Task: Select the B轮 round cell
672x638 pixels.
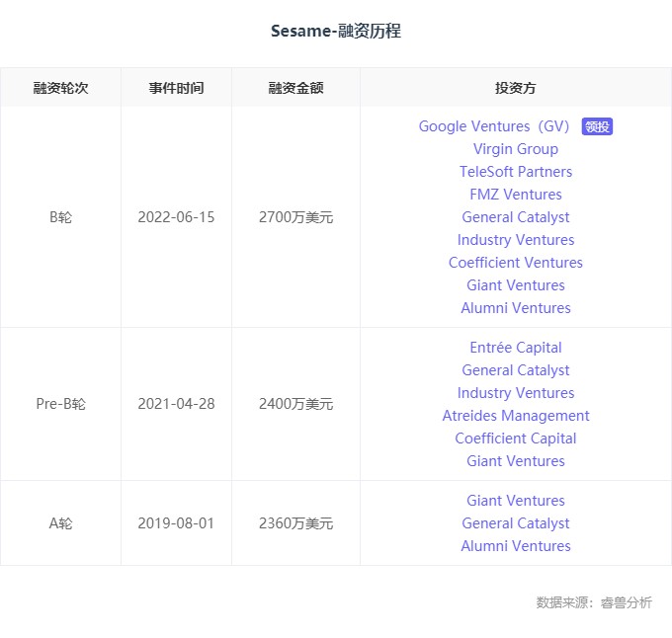Action: tap(60, 217)
